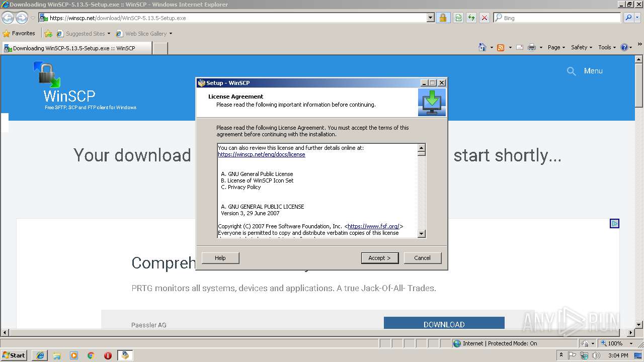Open the Feeds dropdown arrow
The image size is (644, 362).
click(510, 47)
